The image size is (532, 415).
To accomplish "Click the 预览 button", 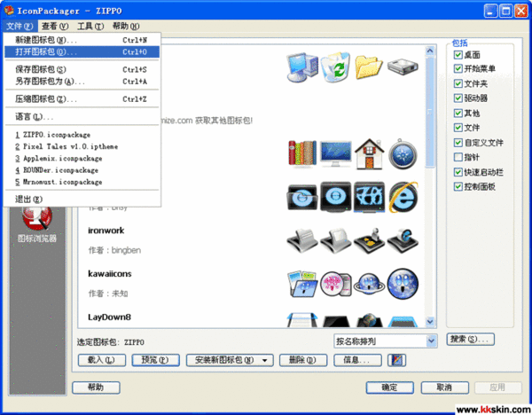I will tap(155, 360).
